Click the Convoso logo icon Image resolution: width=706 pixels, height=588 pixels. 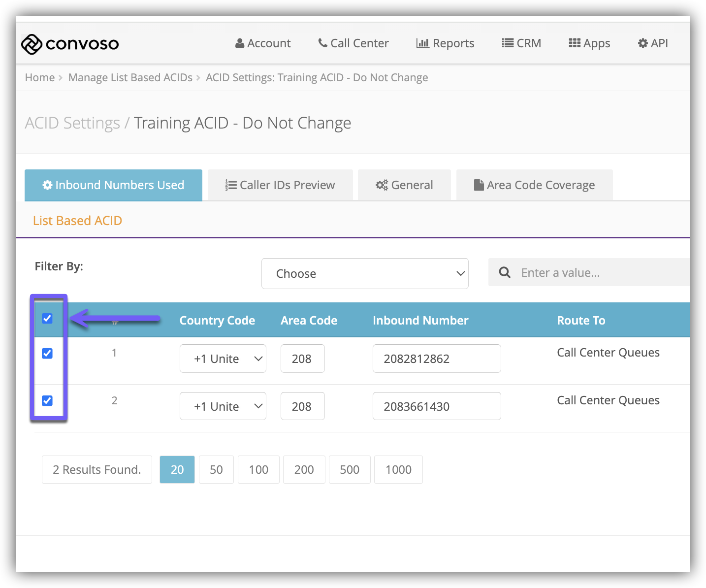(x=32, y=44)
